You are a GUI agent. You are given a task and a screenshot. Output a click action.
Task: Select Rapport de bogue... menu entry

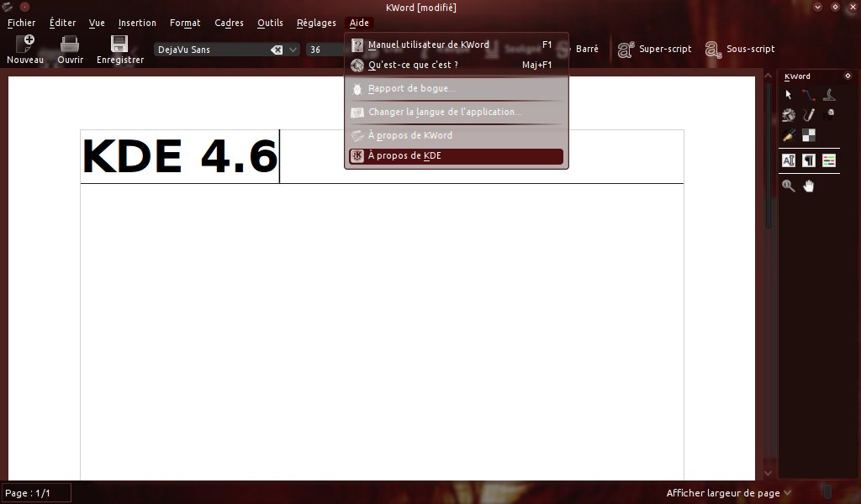(x=456, y=89)
